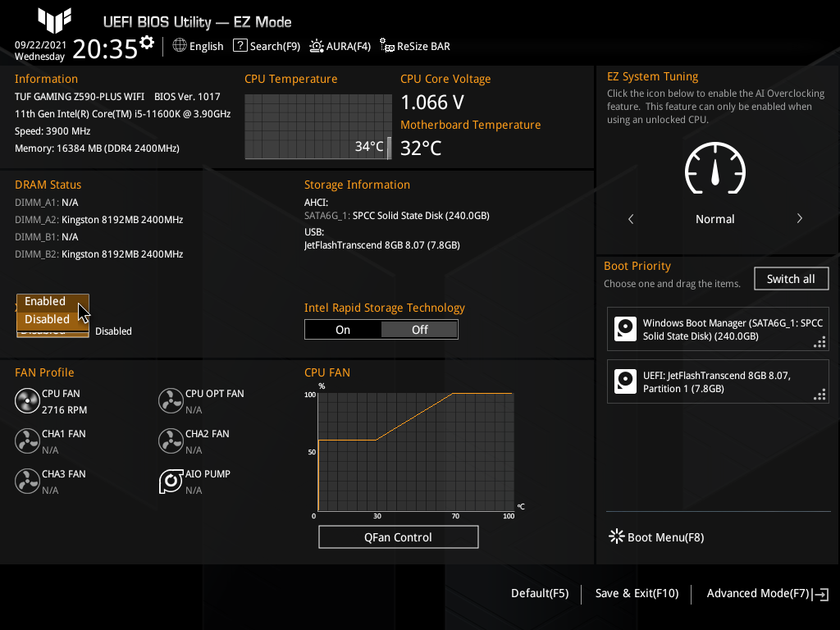Screen dimensions: 840x630
Task: Click the Disabled status beside the dropdown
Action: pyautogui.click(x=113, y=331)
